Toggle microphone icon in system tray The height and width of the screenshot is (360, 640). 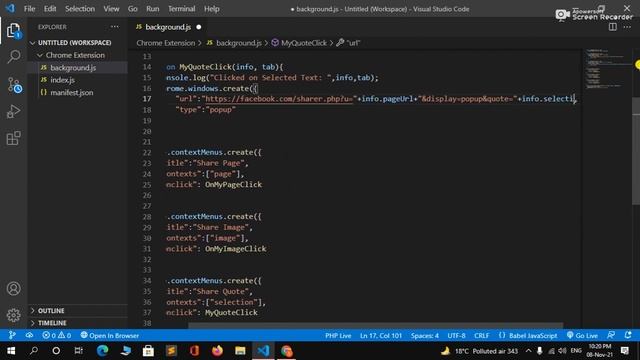pos(539,351)
